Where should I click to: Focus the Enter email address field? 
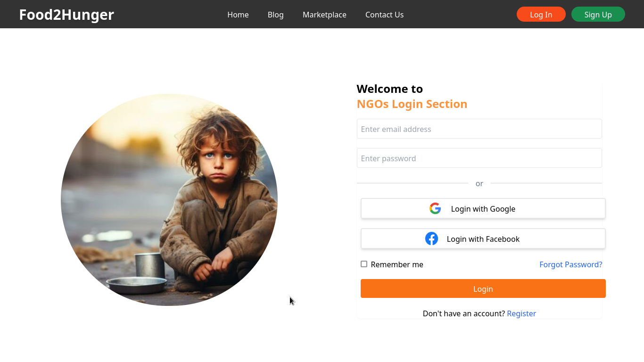pos(479,129)
